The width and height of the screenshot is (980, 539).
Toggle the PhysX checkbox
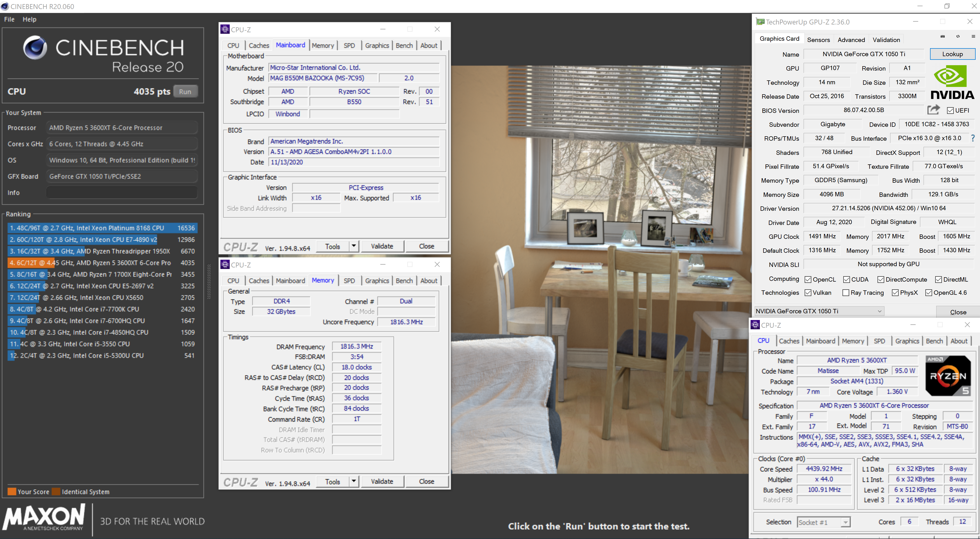(x=895, y=293)
